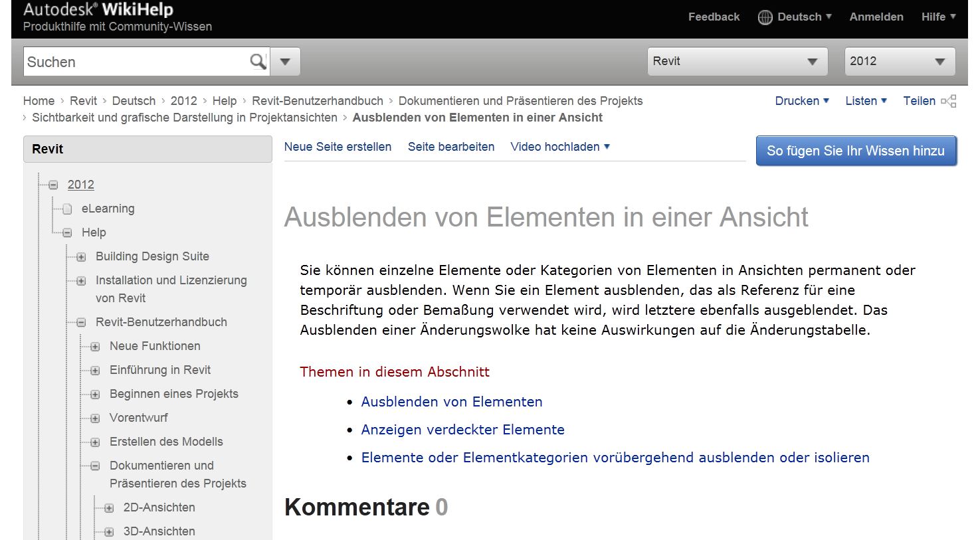Screen dimensions: 980x540
Task: Expand the Building Design Suite node
Action: coord(81,257)
